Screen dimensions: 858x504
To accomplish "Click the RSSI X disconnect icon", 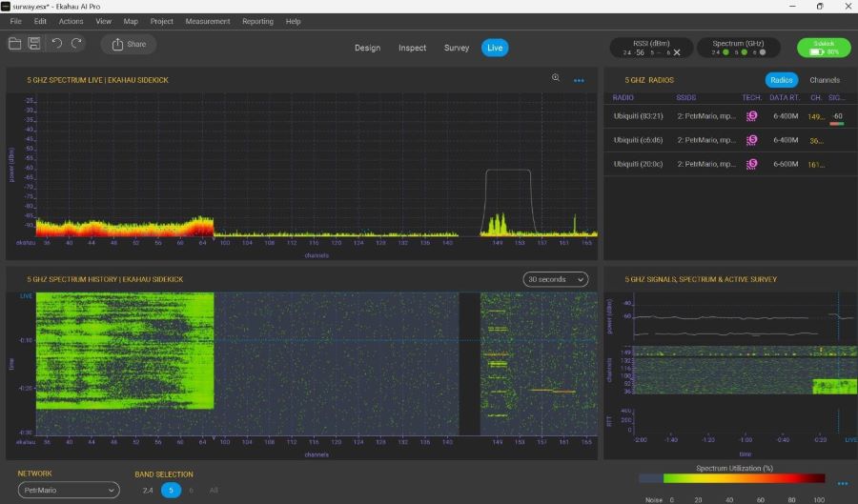I will 677,52.
